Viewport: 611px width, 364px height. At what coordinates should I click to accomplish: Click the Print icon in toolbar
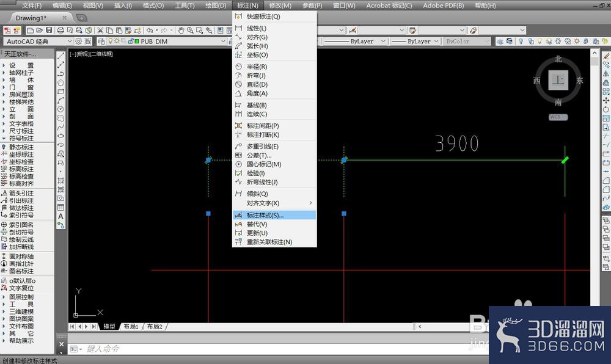60,31
